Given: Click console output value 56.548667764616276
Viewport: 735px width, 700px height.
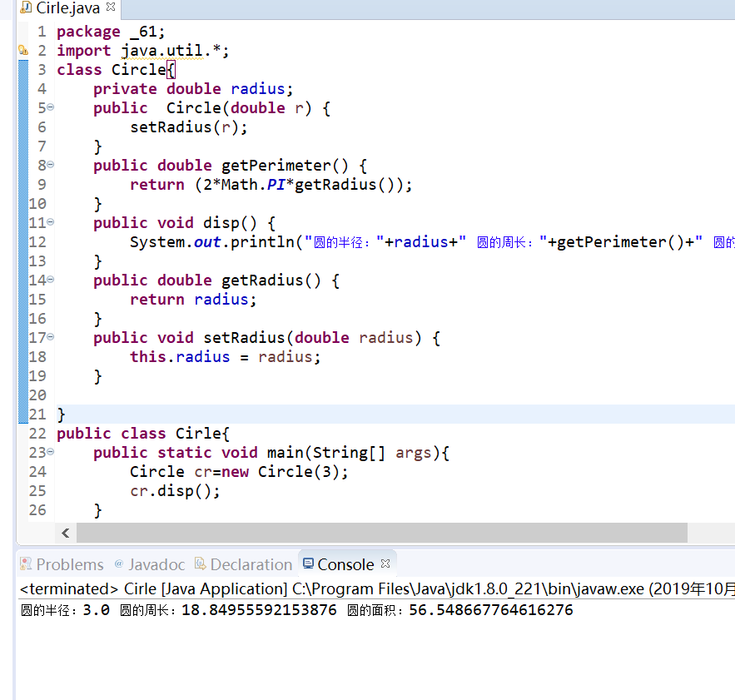Looking at the screenshot, I should click(x=491, y=610).
